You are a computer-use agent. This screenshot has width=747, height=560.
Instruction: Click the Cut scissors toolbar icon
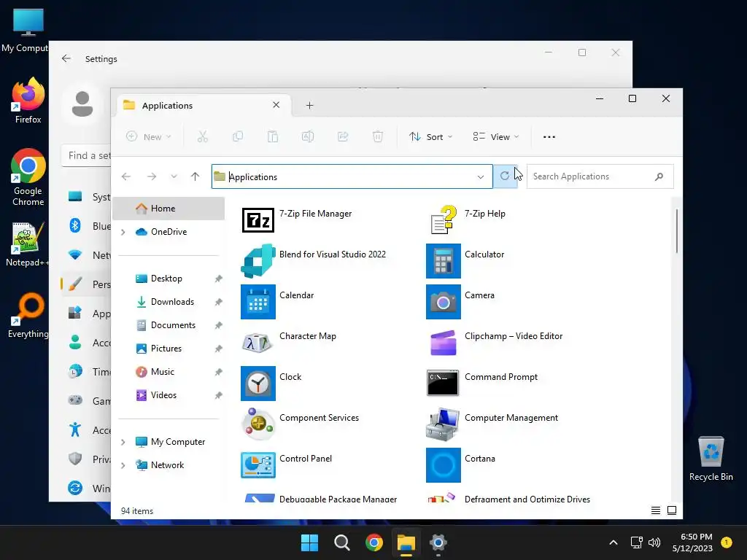(x=203, y=136)
